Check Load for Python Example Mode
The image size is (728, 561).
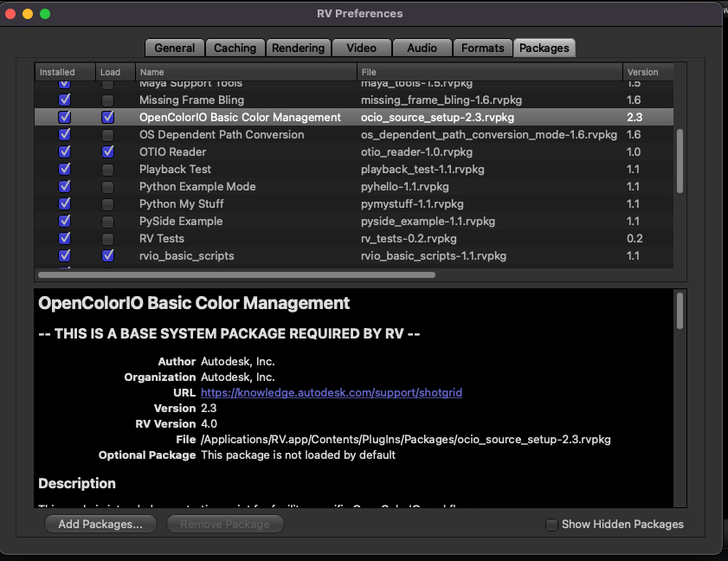coord(107,187)
